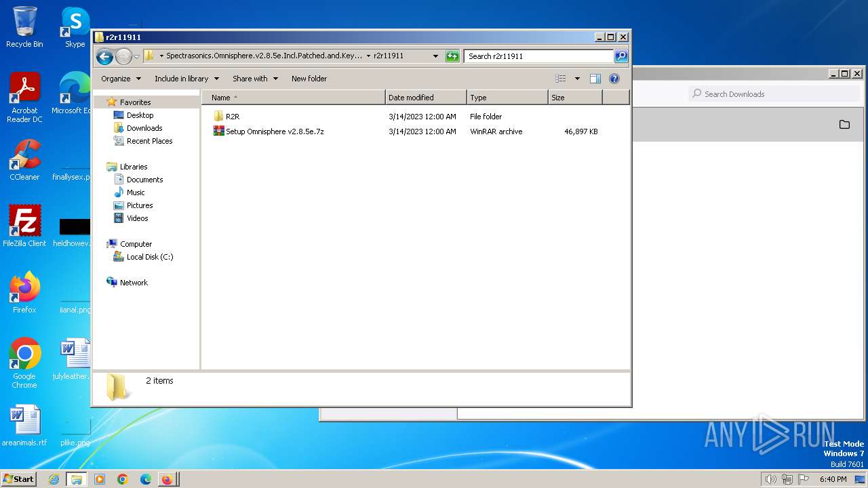Open the view options dropdown arrow
The width and height of the screenshot is (868, 488).
(x=577, y=79)
